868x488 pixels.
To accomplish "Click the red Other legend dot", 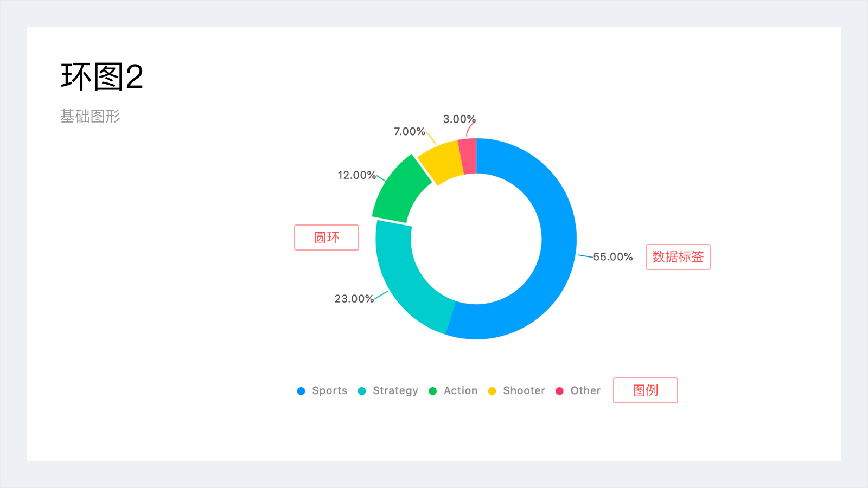I will point(559,391).
